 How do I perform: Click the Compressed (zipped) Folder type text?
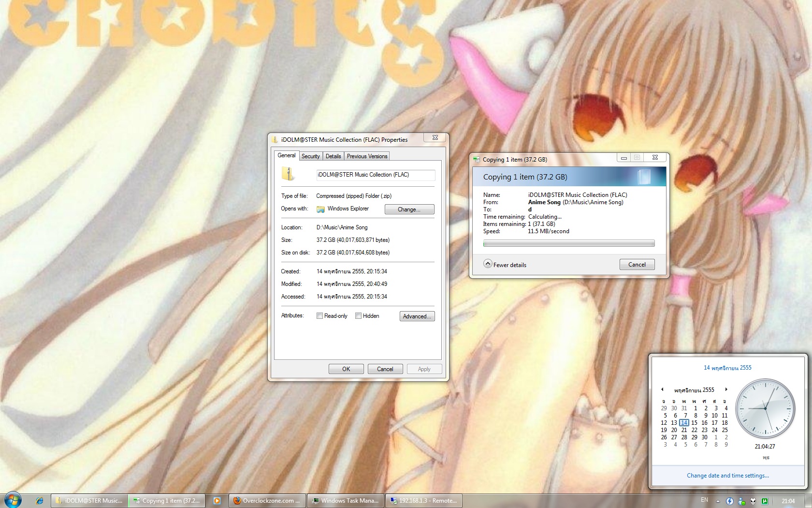354,196
